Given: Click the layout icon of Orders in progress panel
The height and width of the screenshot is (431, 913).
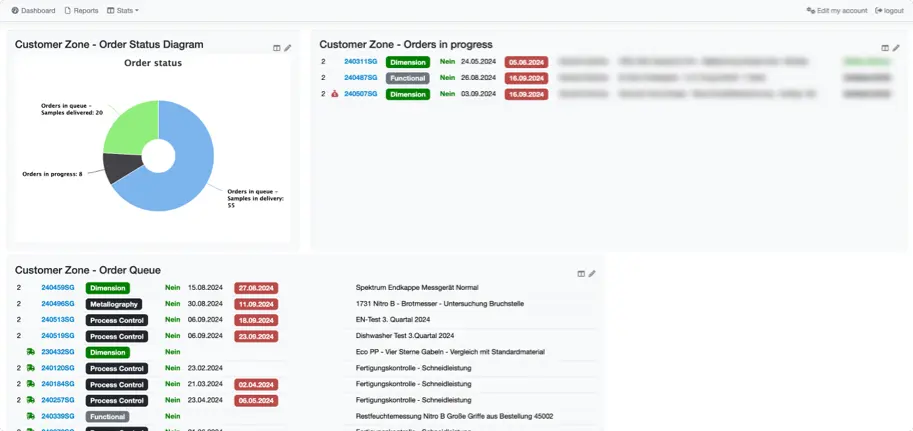Looking at the screenshot, I should click(885, 48).
